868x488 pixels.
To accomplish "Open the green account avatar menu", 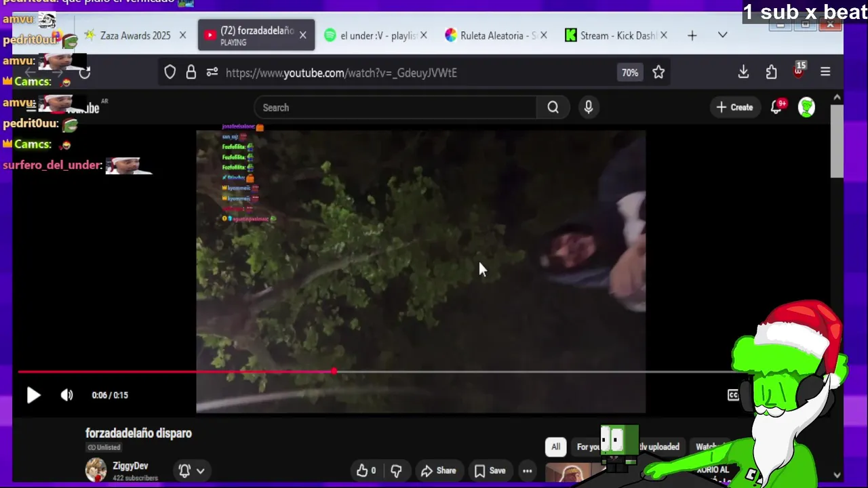I will [806, 107].
